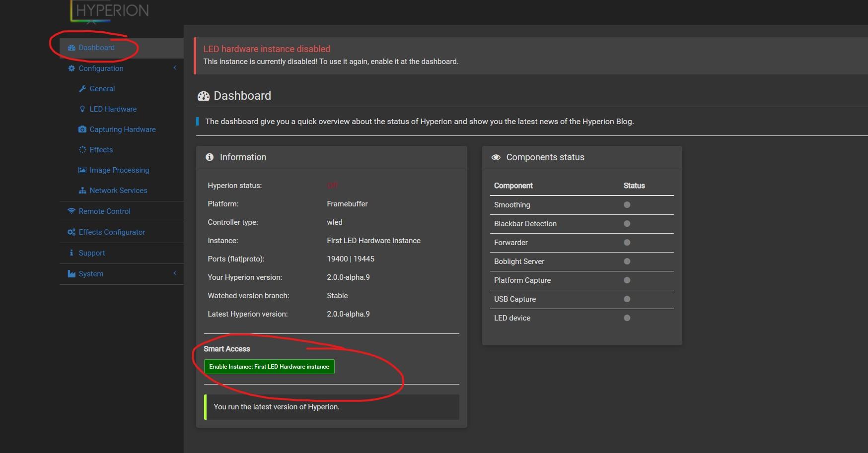
Task: Click the Remote Control wifi icon
Action: tap(72, 211)
